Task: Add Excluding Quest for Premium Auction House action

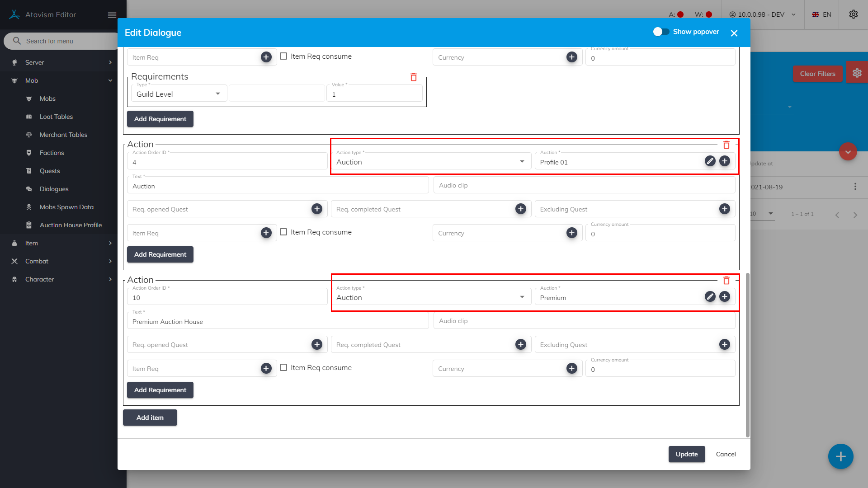Action: pos(724,345)
